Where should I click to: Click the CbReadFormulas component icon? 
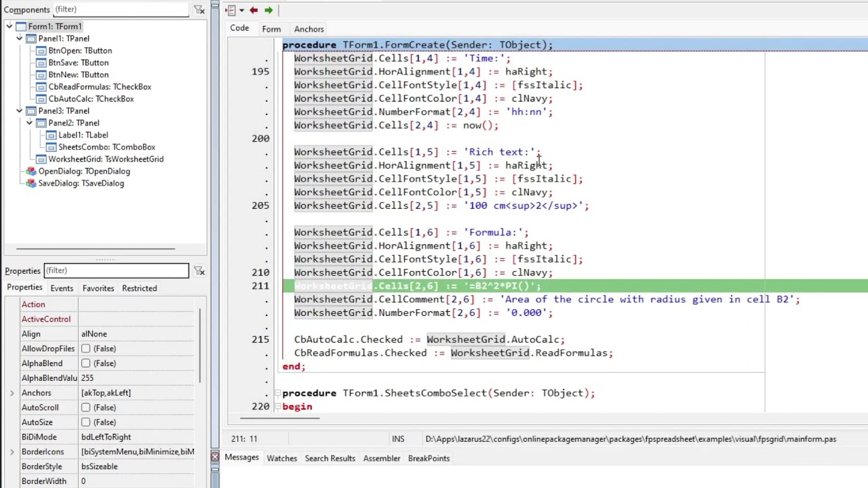[41, 87]
